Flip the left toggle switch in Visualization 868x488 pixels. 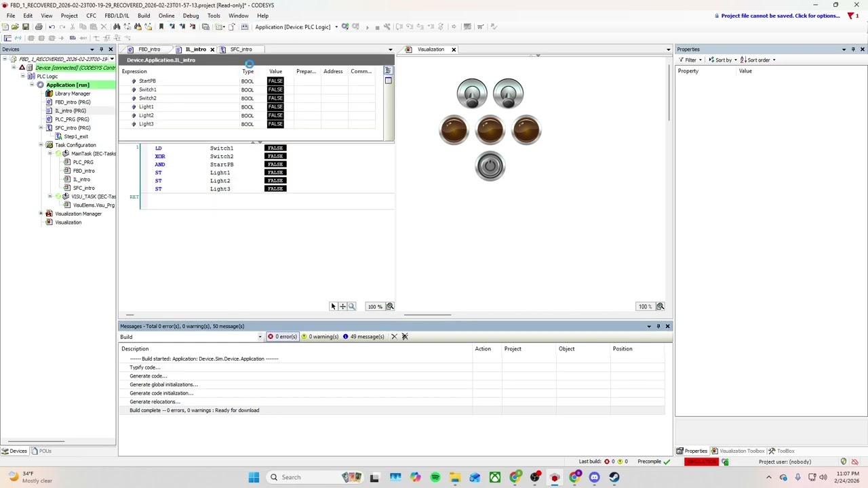pos(472,94)
